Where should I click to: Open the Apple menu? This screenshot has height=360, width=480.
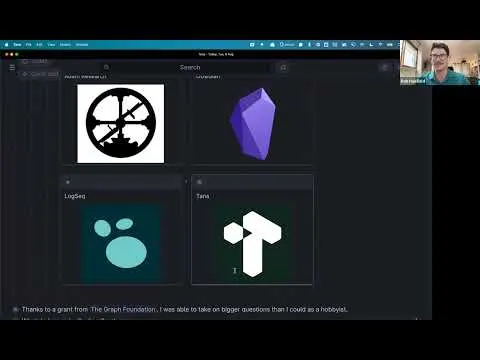(x=6, y=45)
